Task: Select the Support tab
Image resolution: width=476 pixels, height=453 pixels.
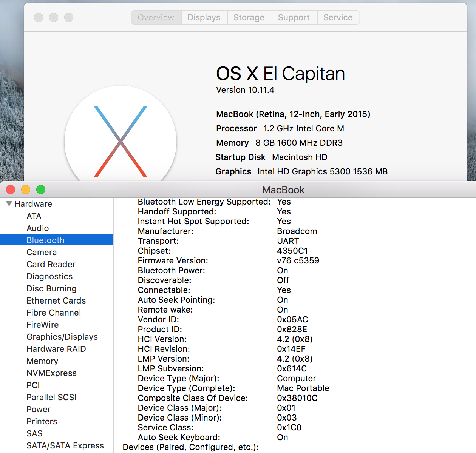Action: tap(294, 17)
